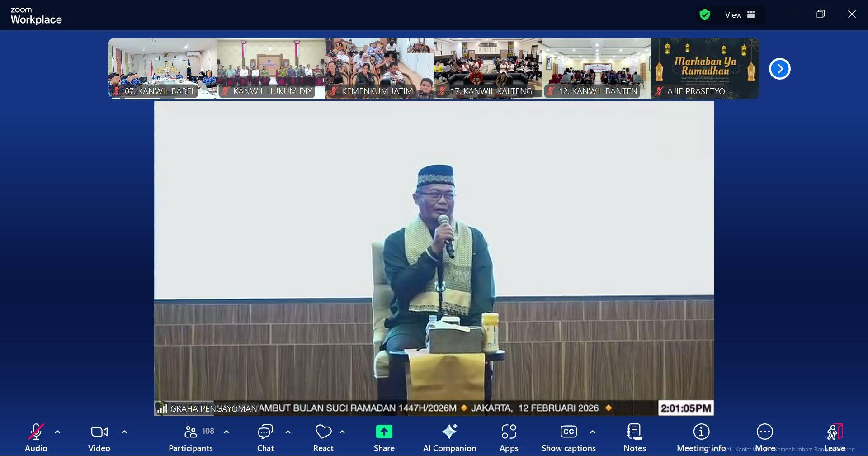Toggle the camera with Video button
Screen dimensions: 868x456
(99, 437)
